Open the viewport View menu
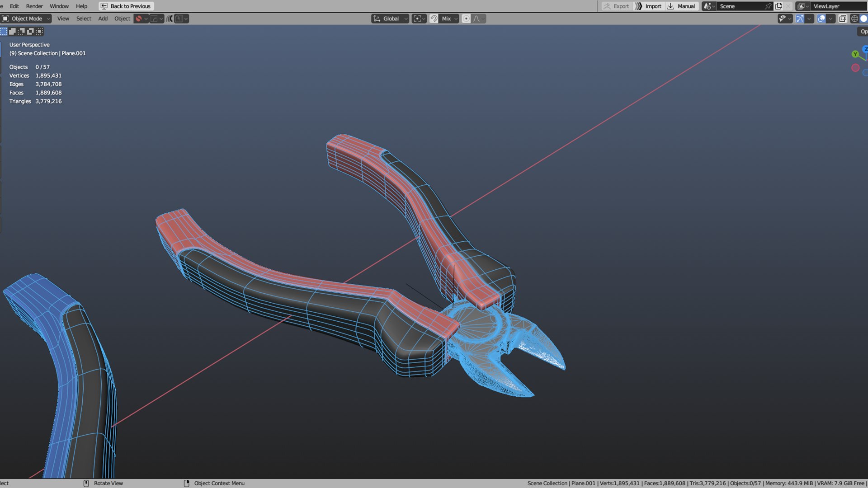Screen dimensions: 868x488 63,19
